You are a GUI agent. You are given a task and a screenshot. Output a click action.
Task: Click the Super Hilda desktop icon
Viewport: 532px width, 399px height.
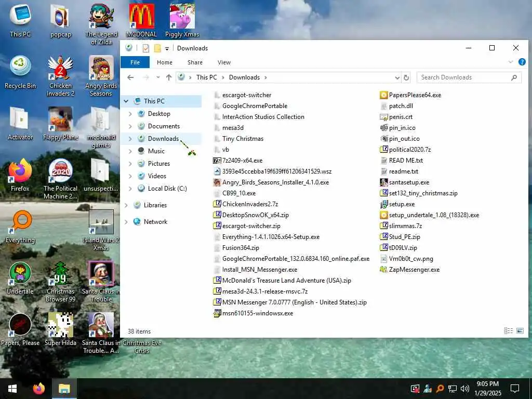point(60,330)
